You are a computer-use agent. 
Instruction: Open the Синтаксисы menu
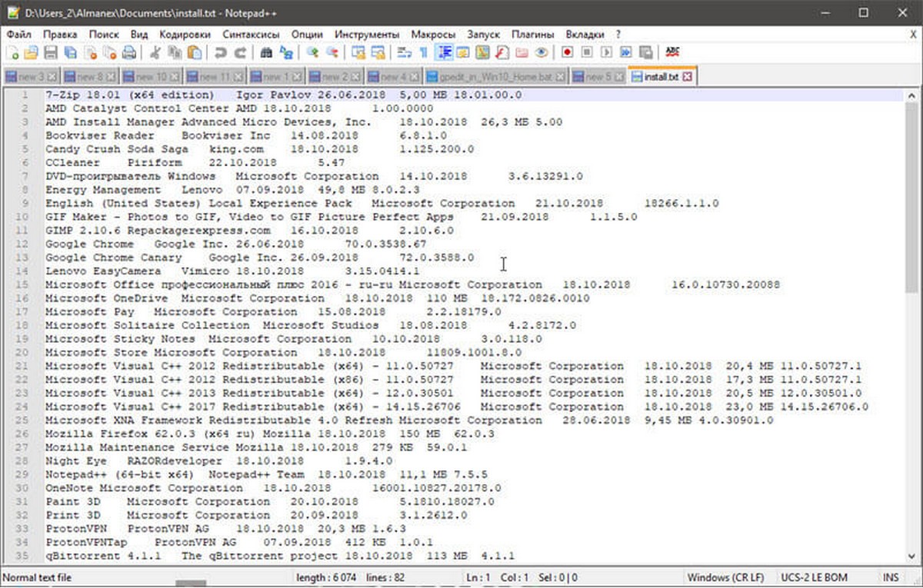pos(251,35)
